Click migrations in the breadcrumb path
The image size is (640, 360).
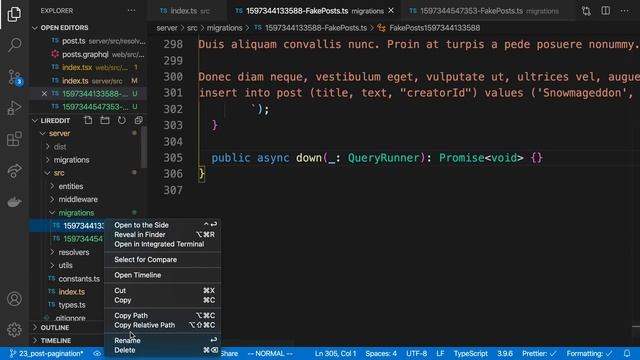coord(224,28)
